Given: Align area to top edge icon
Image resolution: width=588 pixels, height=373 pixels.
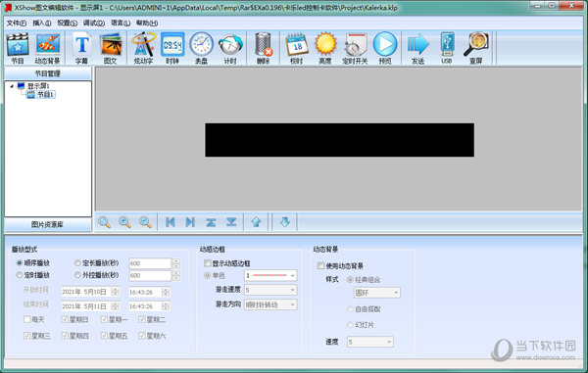Looking at the screenshot, I should (x=211, y=222).
